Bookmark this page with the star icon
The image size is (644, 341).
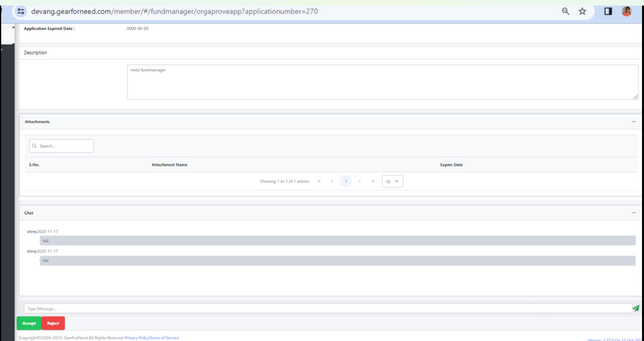click(582, 12)
